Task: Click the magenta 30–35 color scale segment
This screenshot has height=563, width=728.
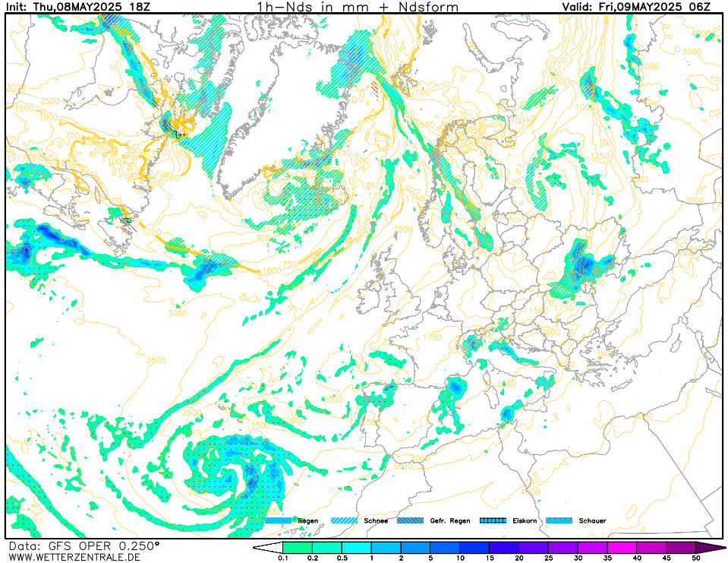Action: 592,548
